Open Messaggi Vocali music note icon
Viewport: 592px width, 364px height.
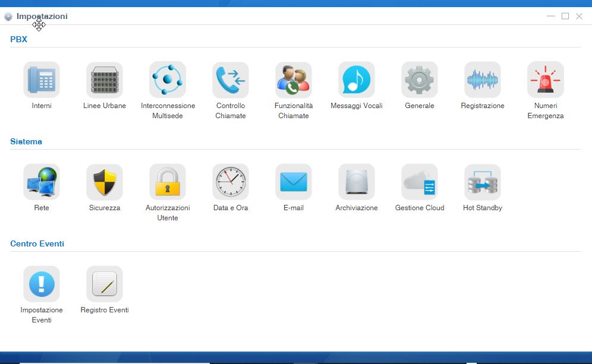click(357, 80)
